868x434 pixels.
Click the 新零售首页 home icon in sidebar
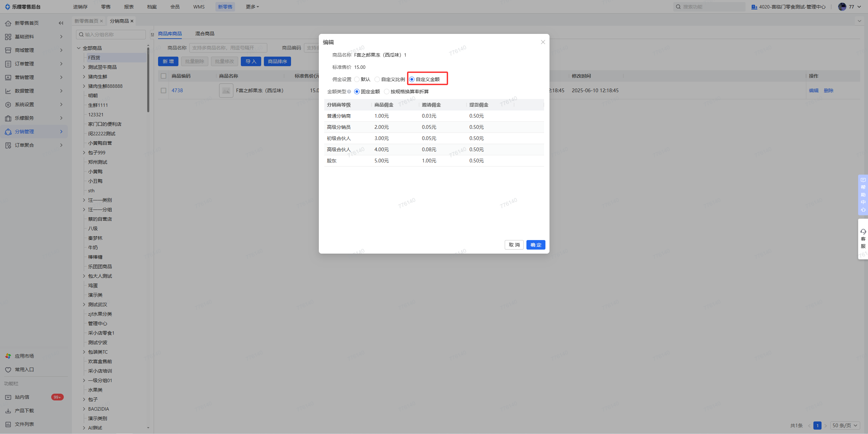click(x=8, y=23)
